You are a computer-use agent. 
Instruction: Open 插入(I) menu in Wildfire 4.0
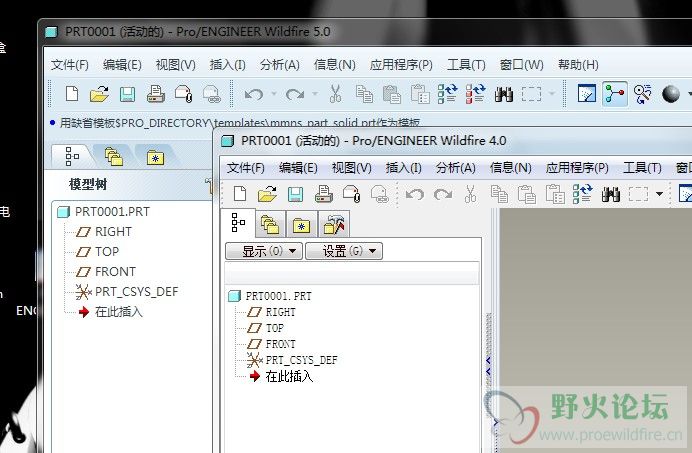coord(404,168)
